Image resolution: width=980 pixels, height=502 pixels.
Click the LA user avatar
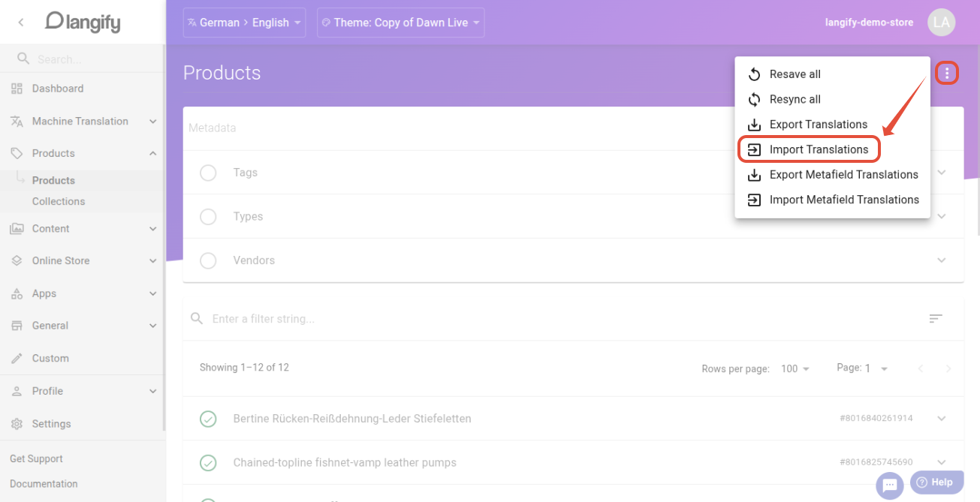942,23
